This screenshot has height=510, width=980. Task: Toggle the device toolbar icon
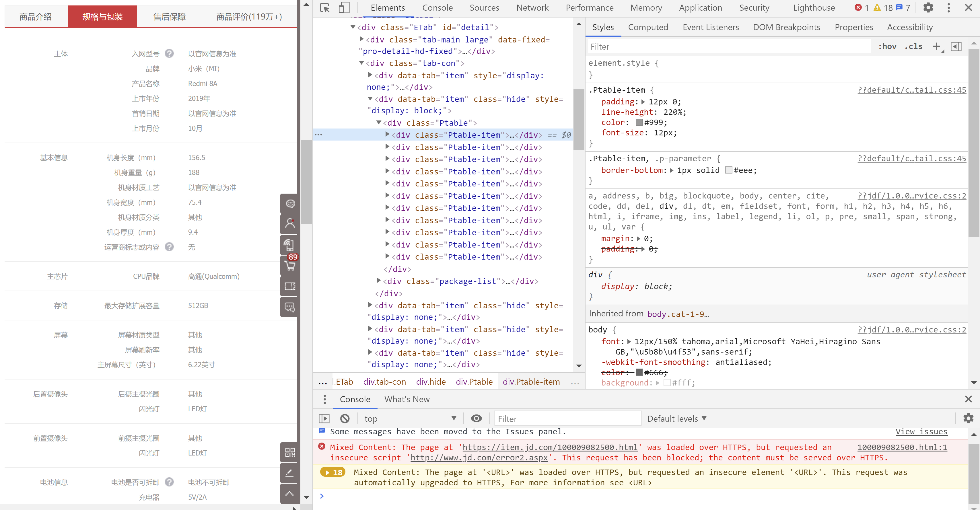(344, 8)
